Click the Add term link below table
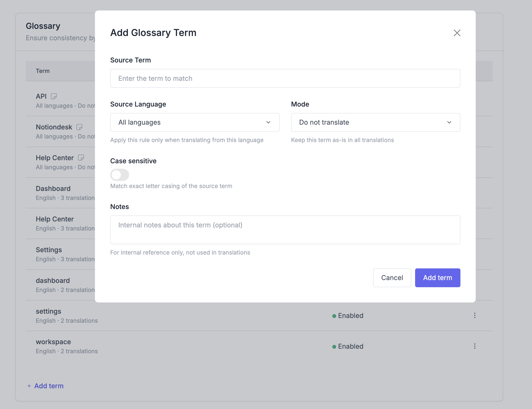532x409 pixels. click(49, 386)
